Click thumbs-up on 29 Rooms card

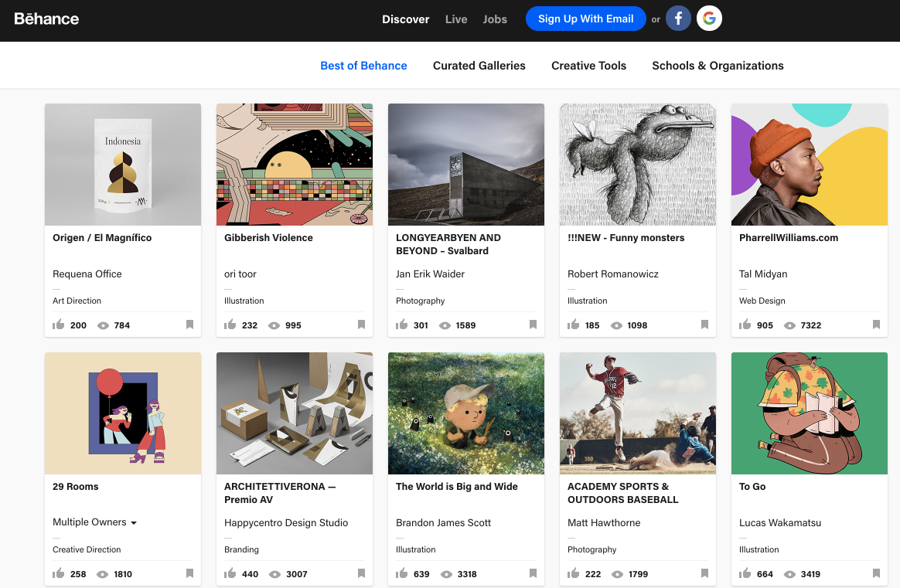[59, 573]
